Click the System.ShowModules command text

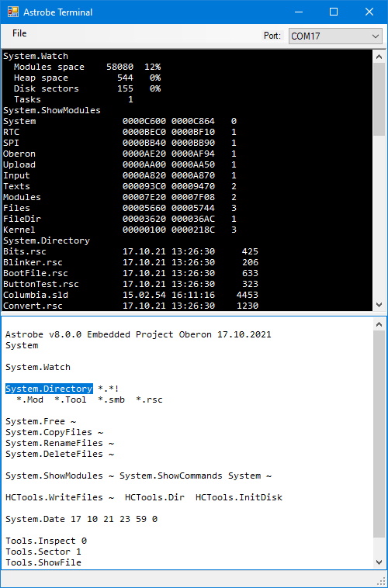[x=54, y=476]
